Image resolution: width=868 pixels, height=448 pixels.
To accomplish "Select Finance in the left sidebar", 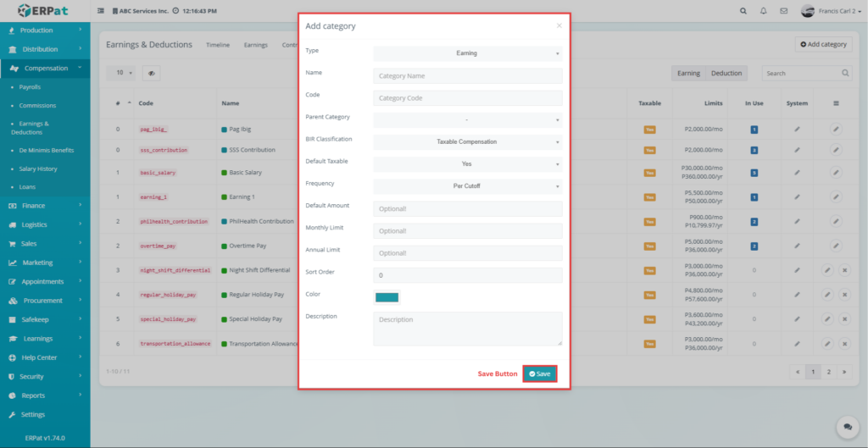I will (34, 206).
